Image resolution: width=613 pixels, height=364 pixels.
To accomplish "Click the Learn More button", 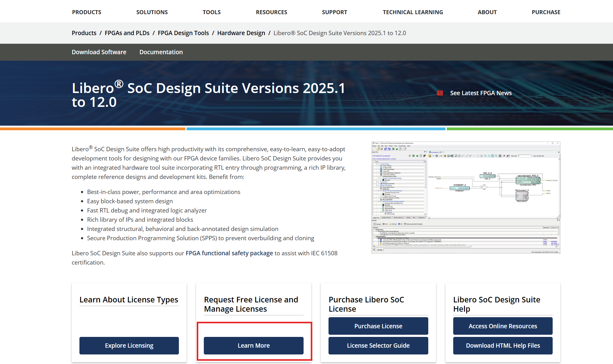I will click(x=253, y=346).
